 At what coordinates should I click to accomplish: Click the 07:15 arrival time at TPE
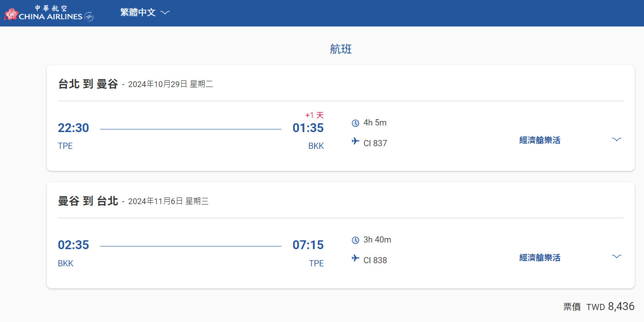(x=308, y=245)
